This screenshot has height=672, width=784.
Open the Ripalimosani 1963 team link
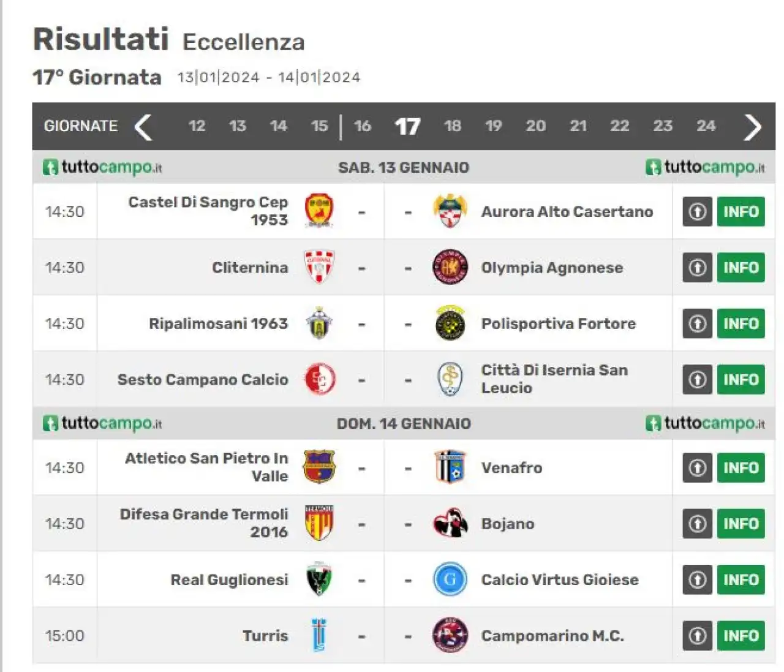(218, 323)
